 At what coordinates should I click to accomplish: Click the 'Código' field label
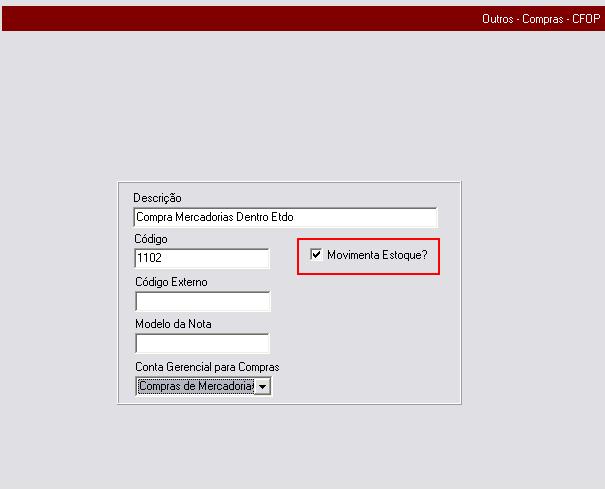pyautogui.click(x=151, y=240)
